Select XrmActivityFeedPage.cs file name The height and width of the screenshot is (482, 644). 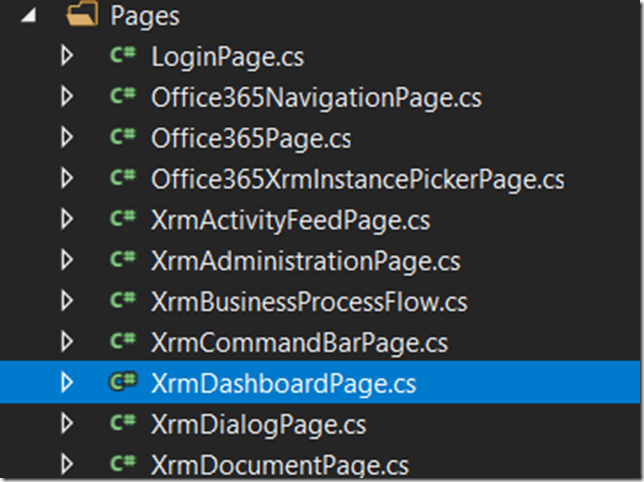tap(291, 221)
